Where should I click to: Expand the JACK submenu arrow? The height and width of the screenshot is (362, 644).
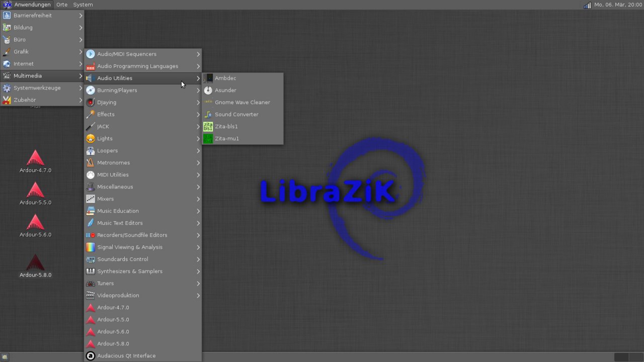pos(198,127)
